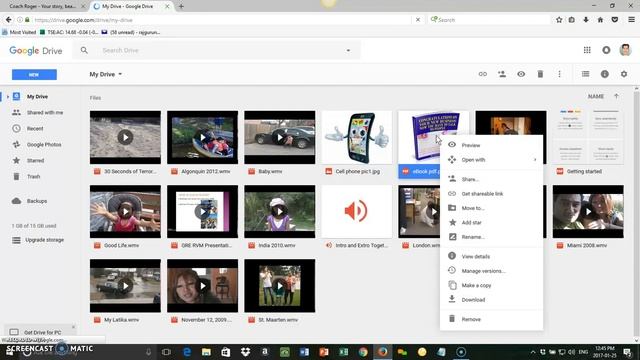Choose Download in context menu
The width and height of the screenshot is (640, 360).
tap(491, 300)
